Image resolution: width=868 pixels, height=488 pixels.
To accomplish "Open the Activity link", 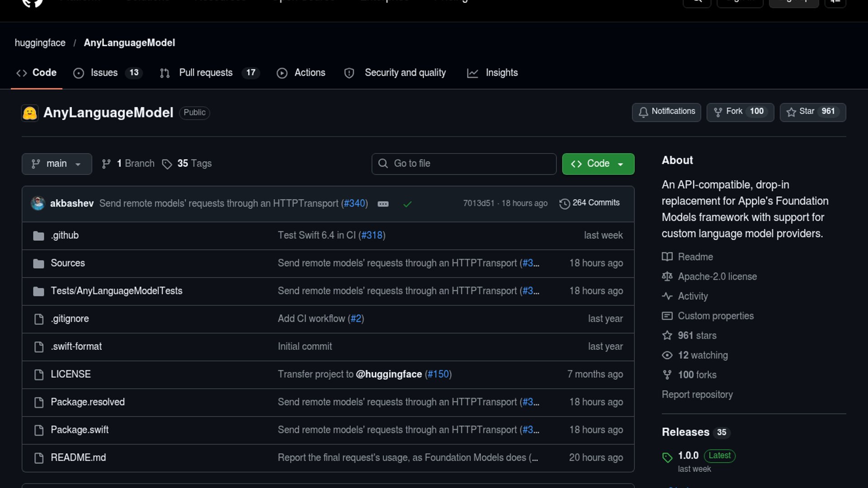I will pos(685,296).
